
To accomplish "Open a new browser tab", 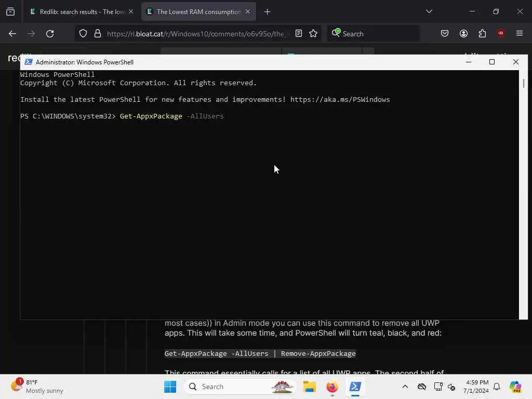I will pyautogui.click(x=268, y=12).
